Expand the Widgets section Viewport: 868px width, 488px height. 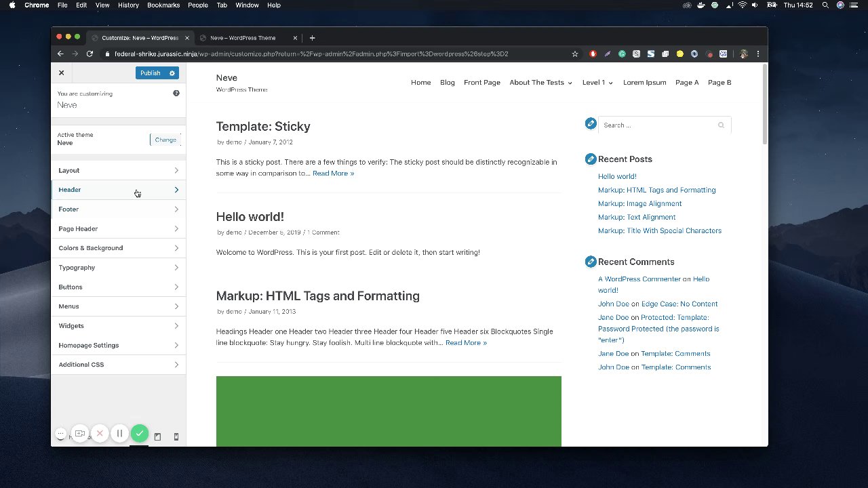pyautogui.click(x=119, y=326)
